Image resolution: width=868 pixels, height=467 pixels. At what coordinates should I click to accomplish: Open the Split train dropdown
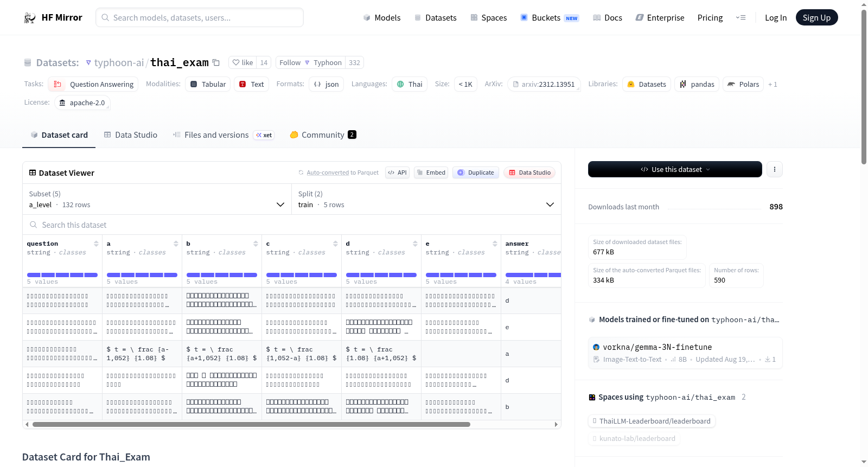[426, 200]
